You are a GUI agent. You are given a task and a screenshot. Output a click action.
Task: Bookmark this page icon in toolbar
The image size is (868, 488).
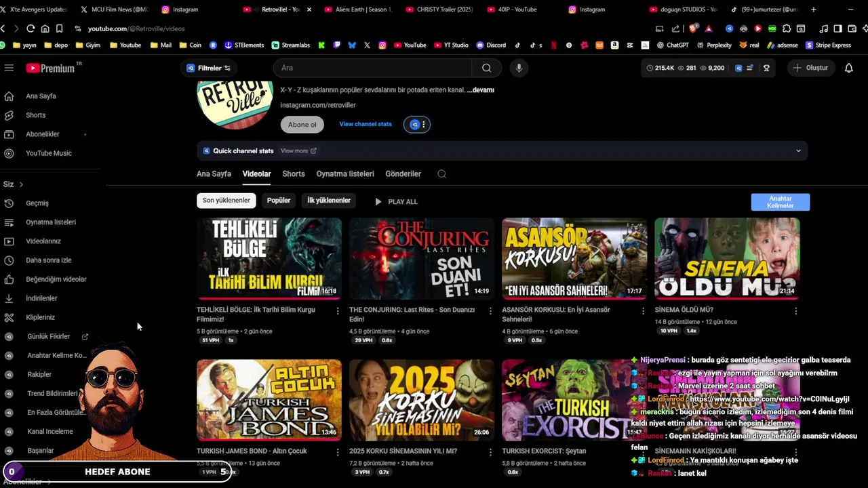click(x=59, y=28)
